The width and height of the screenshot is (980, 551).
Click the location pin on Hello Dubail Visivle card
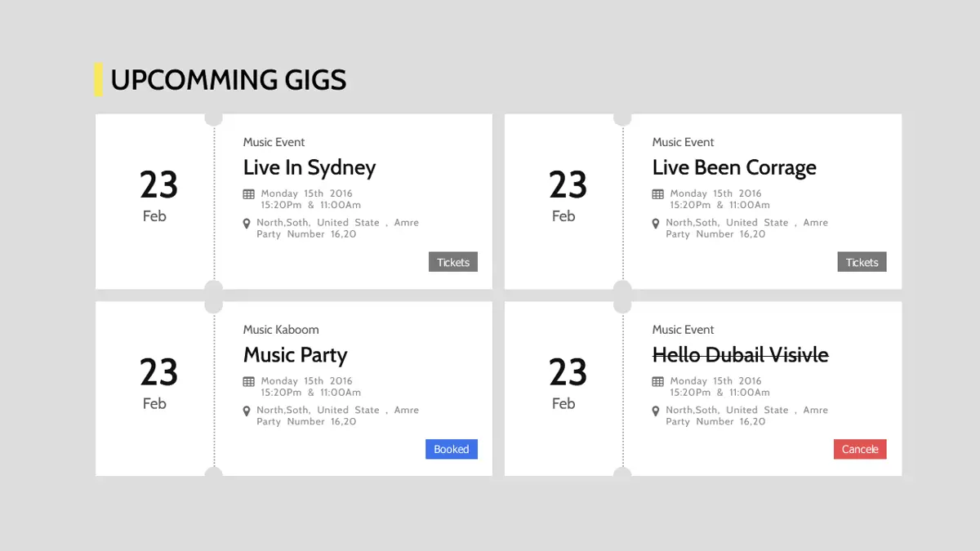(x=655, y=409)
